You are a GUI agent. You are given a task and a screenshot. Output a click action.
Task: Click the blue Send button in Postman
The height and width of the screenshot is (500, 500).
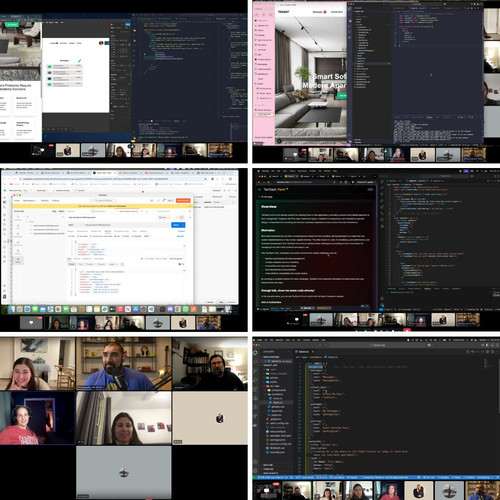pyautogui.click(x=175, y=225)
